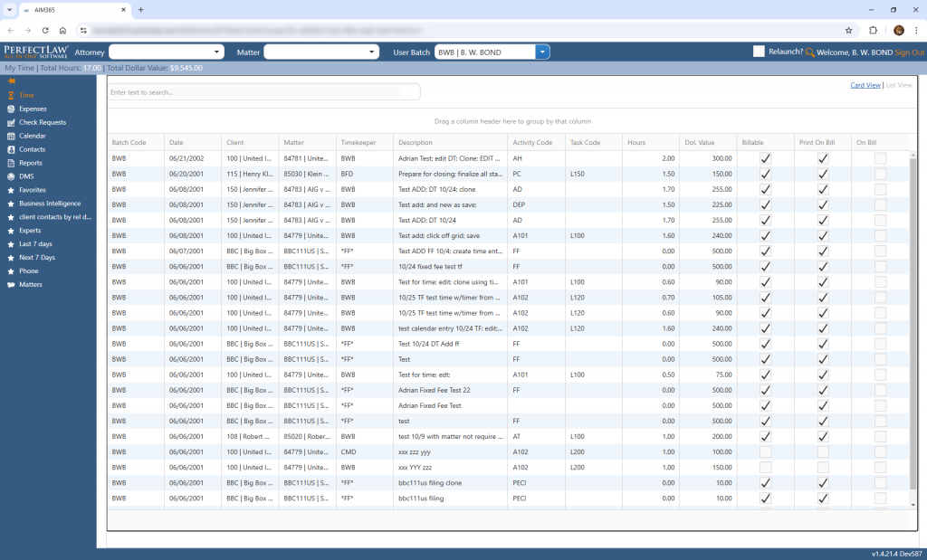
Task: Click the DMS icon in sidebar
Action: 11,176
